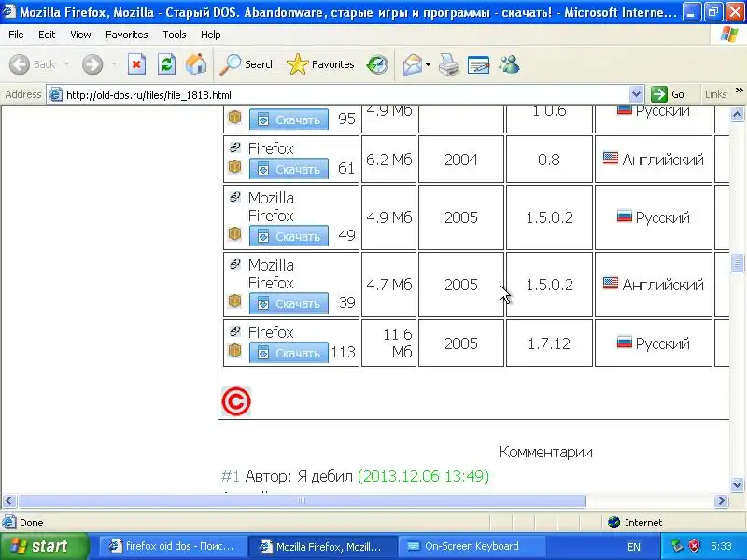Click Скачать button in the 95 downloads row
The width and height of the screenshot is (747, 560).
289,119
